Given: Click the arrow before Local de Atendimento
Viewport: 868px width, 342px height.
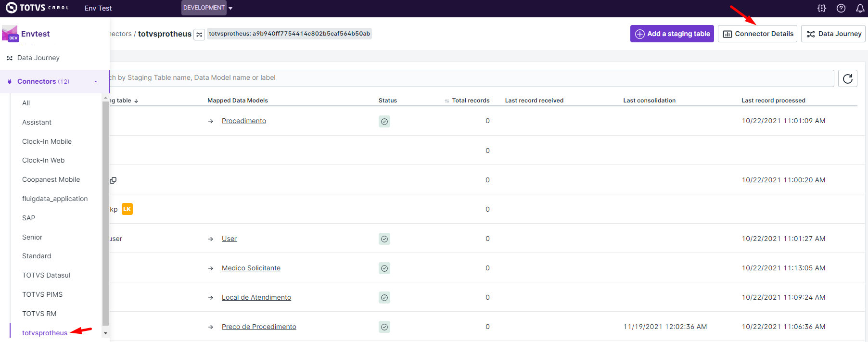Looking at the screenshot, I should 211,298.
